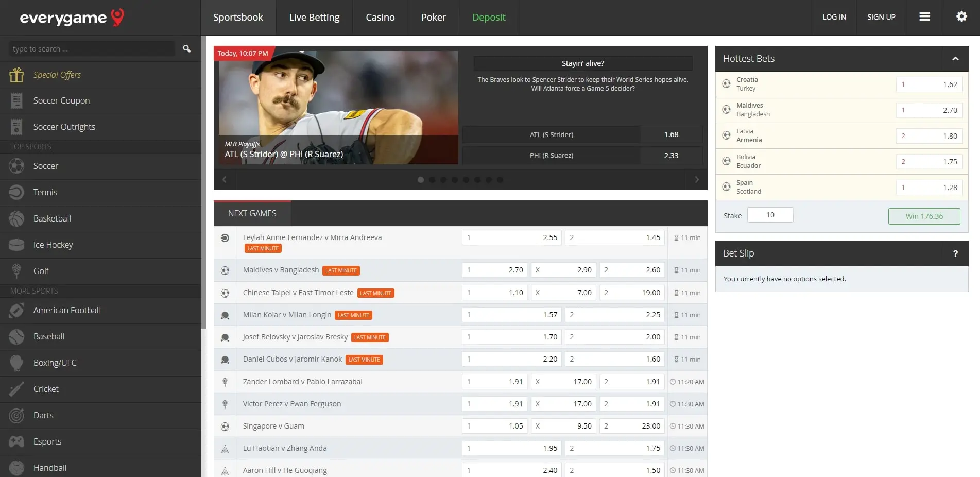Screen dimensions: 980x477
Task: Open Bet Slip help question mark
Action: point(955,253)
